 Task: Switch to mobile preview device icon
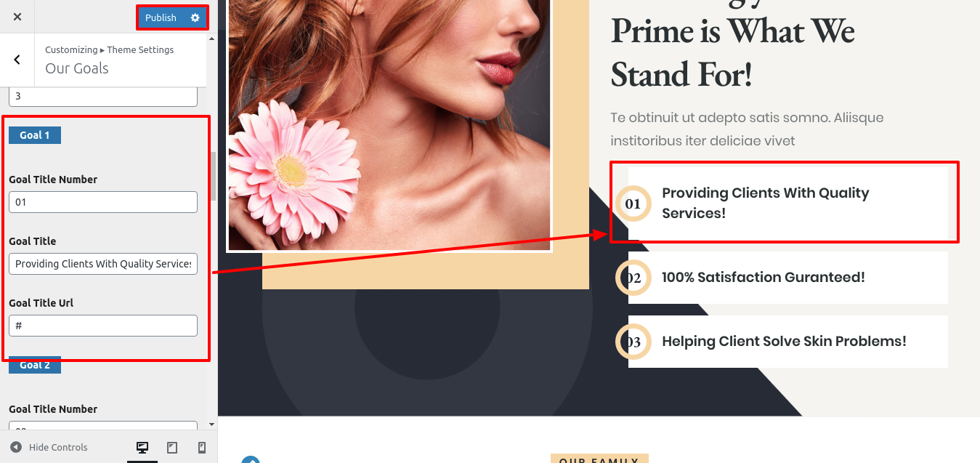tap(202, 447)
